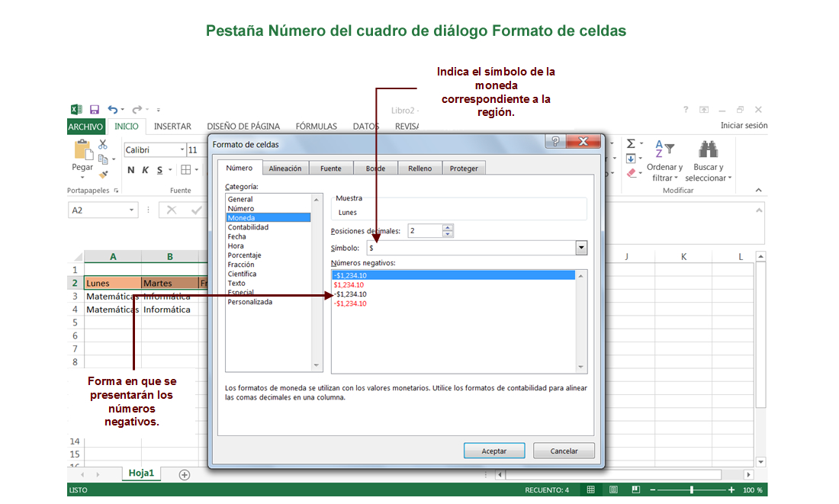This screenshot has height=504, width=839.
Task: Open the ARCHIVO menu
Action: pos(85,127)
